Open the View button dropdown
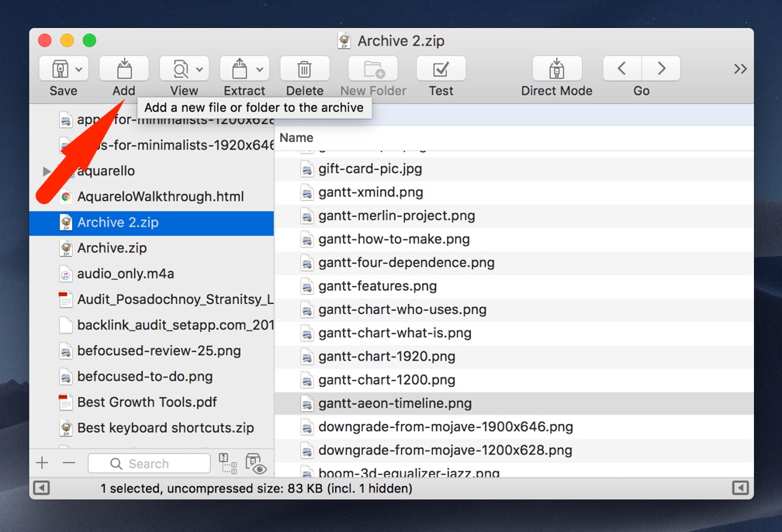The width and height of the screenshot is (782, 532). point(199,69)
